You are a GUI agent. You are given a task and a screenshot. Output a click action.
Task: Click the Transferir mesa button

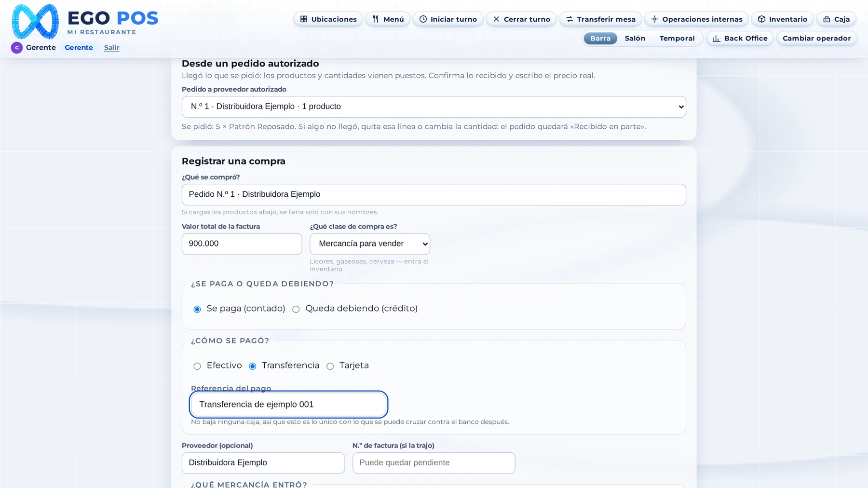(x=600, y=19)
